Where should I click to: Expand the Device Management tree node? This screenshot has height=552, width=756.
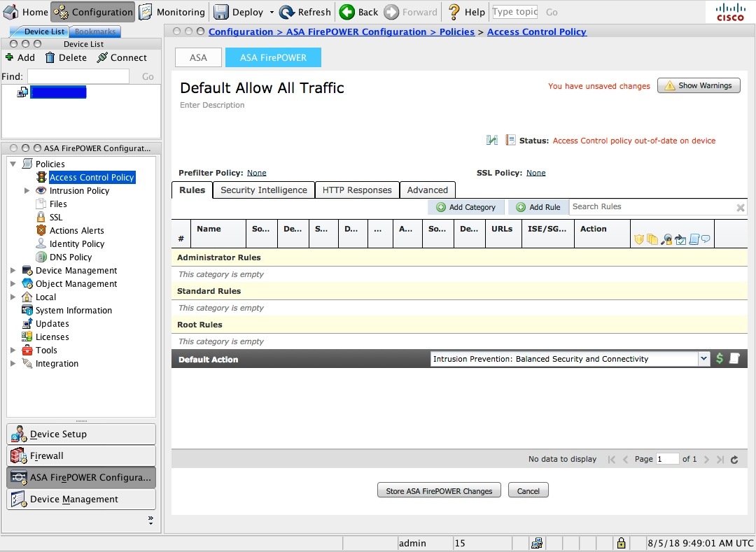pos(13,270)
